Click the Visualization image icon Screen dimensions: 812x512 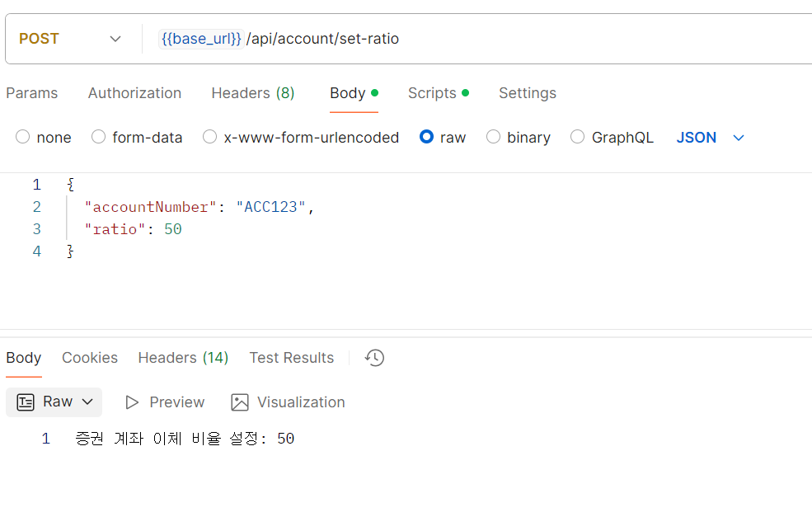[240, 402]
